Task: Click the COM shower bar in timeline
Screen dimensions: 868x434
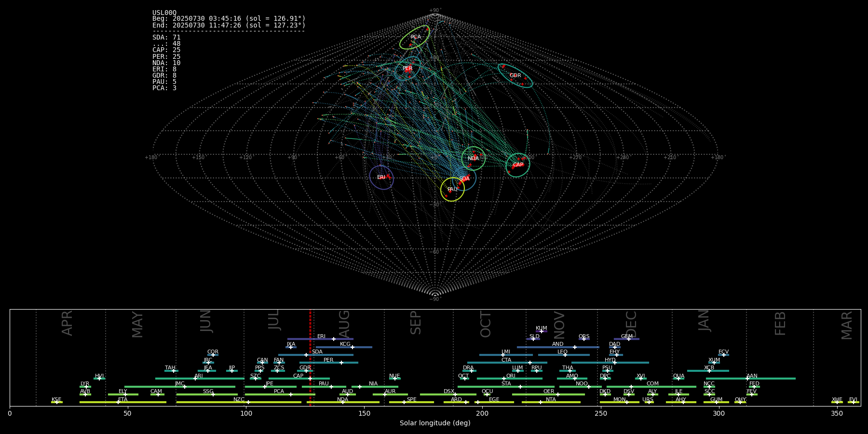Action: click(651, 387)
